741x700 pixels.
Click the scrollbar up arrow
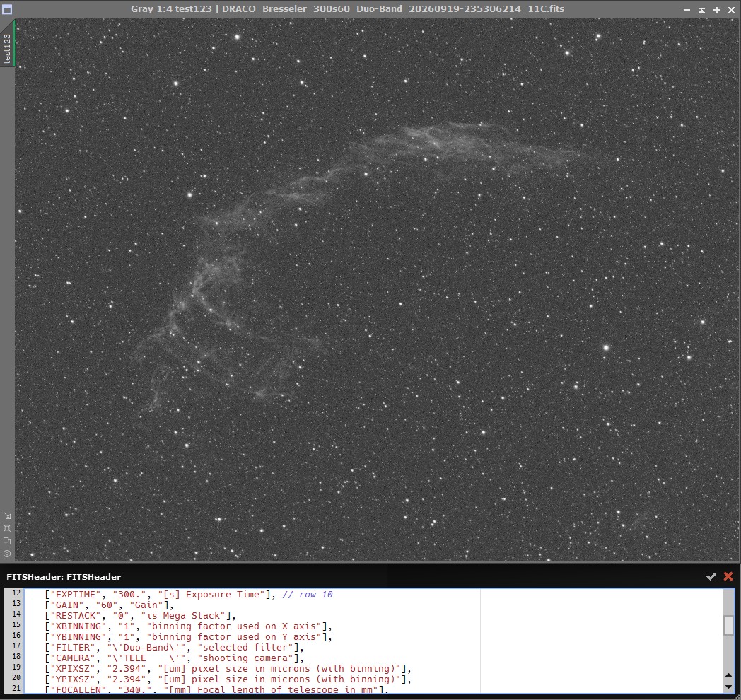coord(728,675)
